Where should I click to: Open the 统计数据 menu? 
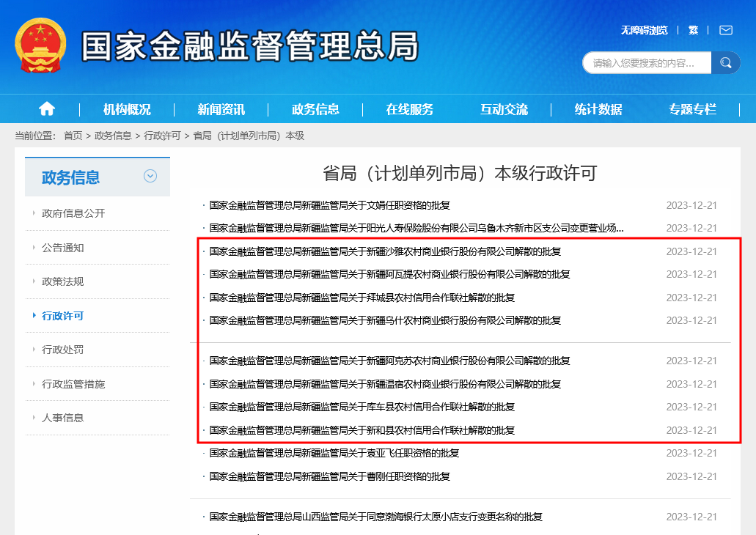[x=598, y=109]
